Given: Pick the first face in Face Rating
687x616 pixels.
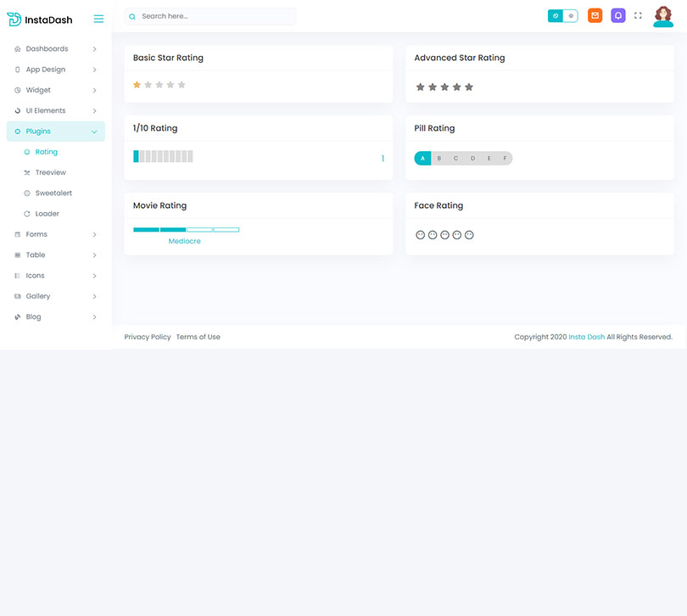Looking at the screenshot, I should [420, 235].
